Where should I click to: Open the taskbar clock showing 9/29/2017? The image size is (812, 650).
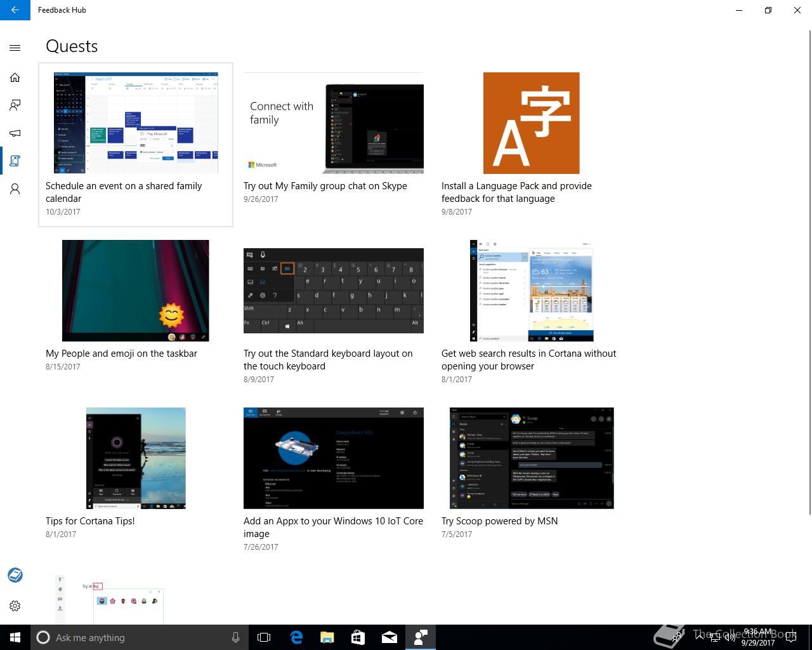[758, 637]
